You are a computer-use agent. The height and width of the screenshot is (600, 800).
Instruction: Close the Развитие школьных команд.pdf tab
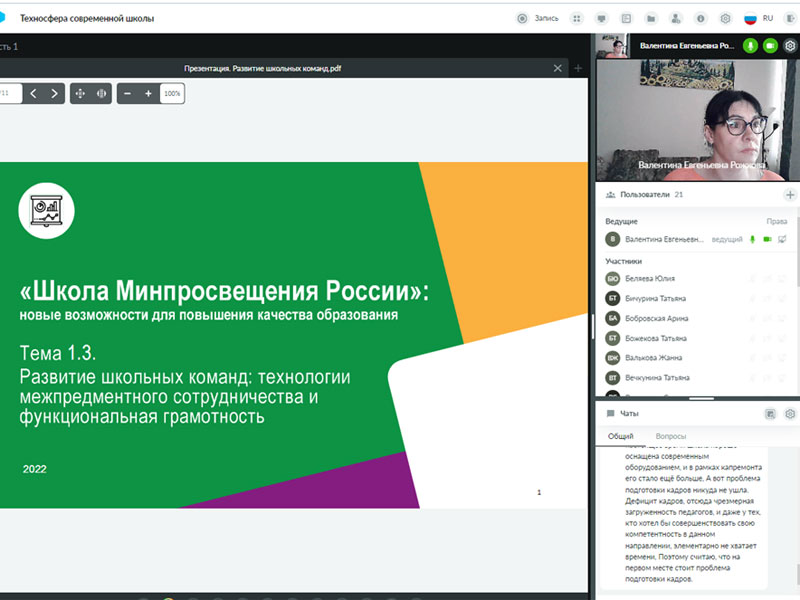click(x=558, y=68)
